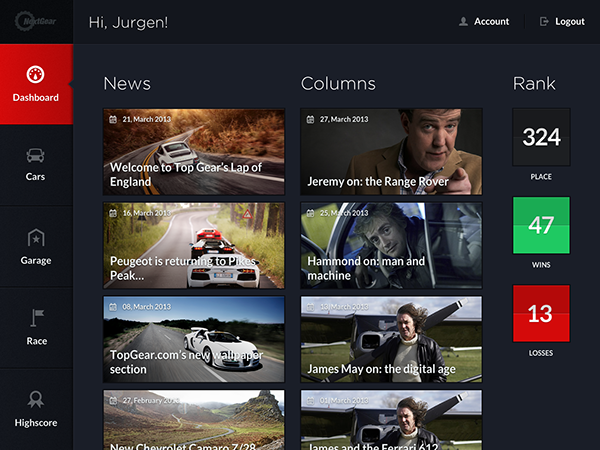Open the James and the Ferrari 612 thumbnail
The width and height of the screenshot is (600, 450).
(x=391, y=420)
